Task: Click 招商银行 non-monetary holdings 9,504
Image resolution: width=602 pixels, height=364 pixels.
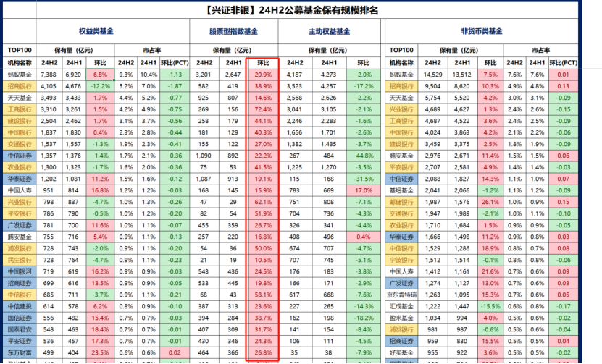Action: pyautogui.click(x=432, y=86)
